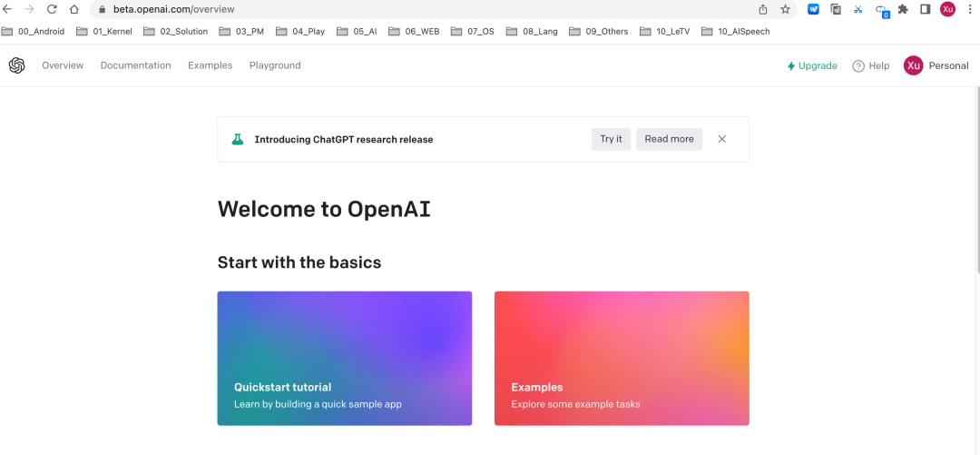
Task: Click the Chrome profile avatar Xu
Action: pyautogui.click(x=948, y=9)
